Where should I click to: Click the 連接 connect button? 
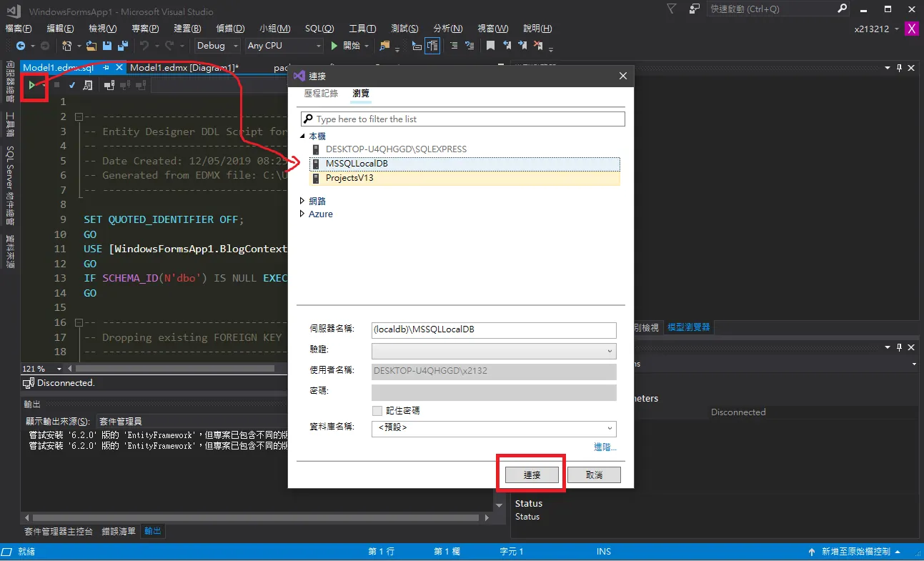click(532, 475)
